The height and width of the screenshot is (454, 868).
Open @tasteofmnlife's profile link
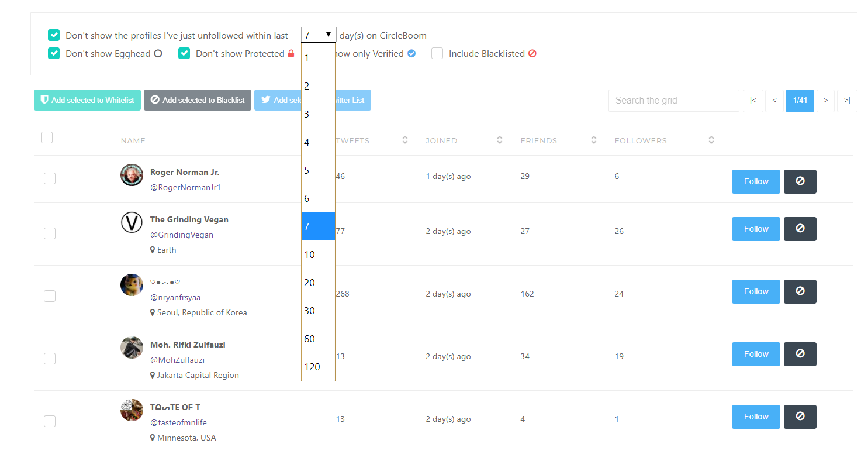point(178,422)
